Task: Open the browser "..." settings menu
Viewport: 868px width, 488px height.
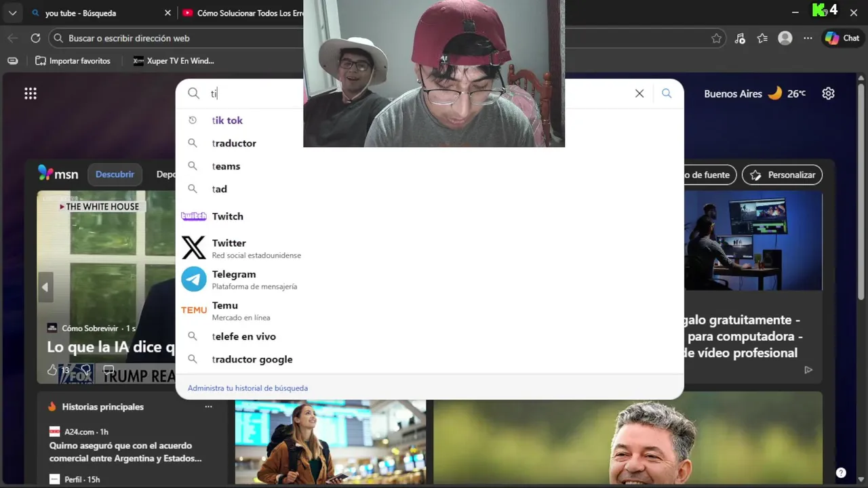Action: click(x=808, y=39)
